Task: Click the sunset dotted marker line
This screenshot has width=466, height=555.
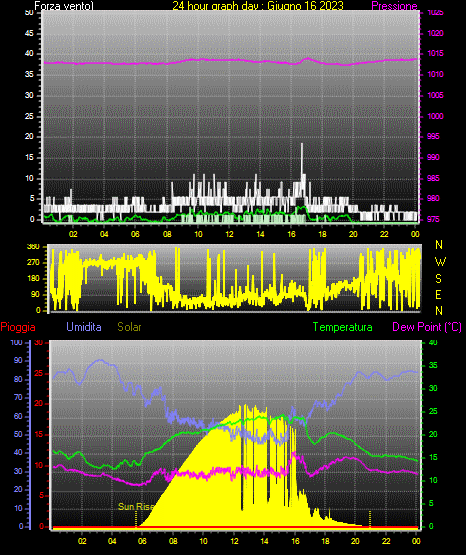Action: point(370,519)
